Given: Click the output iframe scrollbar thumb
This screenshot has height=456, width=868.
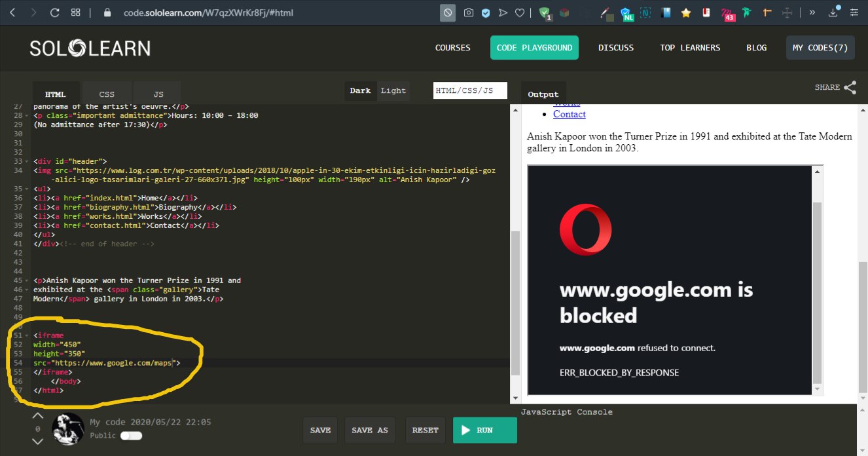Looking at the screenshot, I should pyautogui.click(x=817, y=293).
